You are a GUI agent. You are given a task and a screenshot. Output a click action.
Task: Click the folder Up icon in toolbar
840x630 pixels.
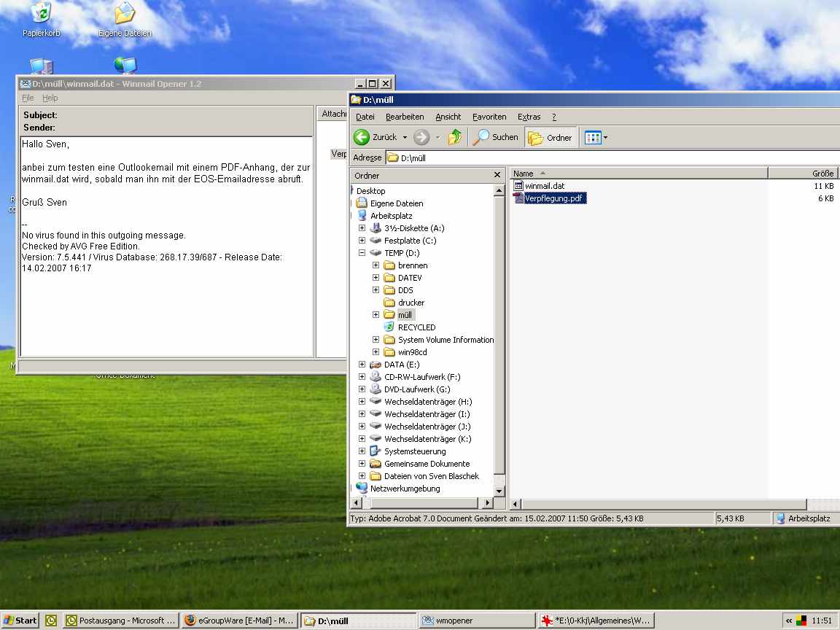pos(455,137)
